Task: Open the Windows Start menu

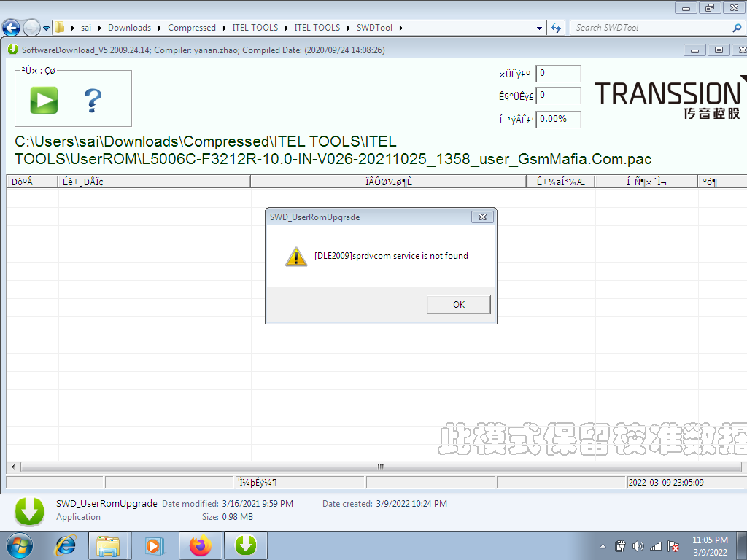Action: point(20,545)
